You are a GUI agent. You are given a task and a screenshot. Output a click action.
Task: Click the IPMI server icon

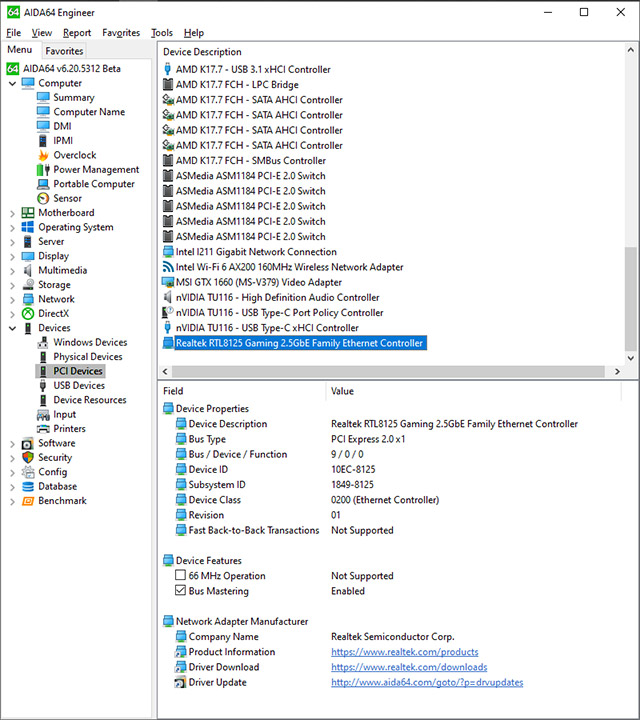click(43, 141)
